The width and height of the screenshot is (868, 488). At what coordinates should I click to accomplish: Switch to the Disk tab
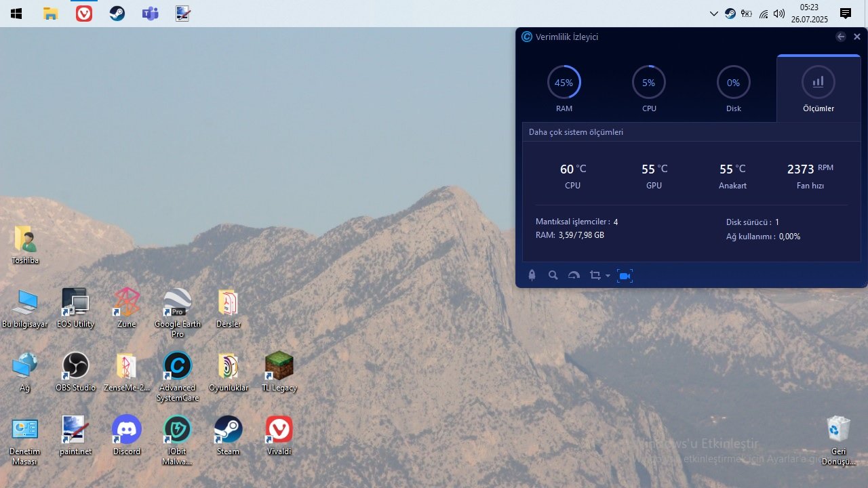[733, 89]
